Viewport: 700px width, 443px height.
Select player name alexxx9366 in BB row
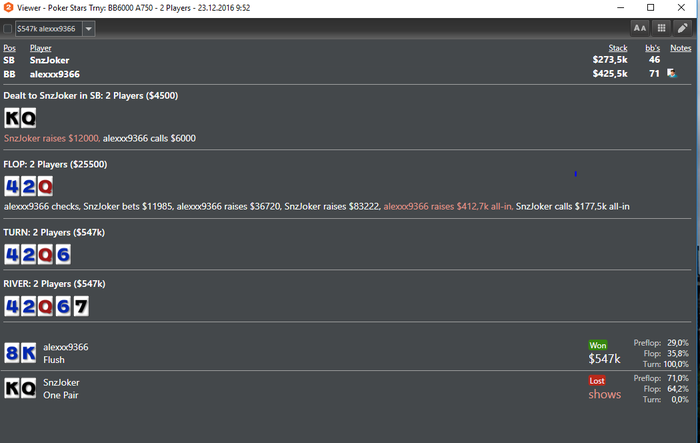54,74
